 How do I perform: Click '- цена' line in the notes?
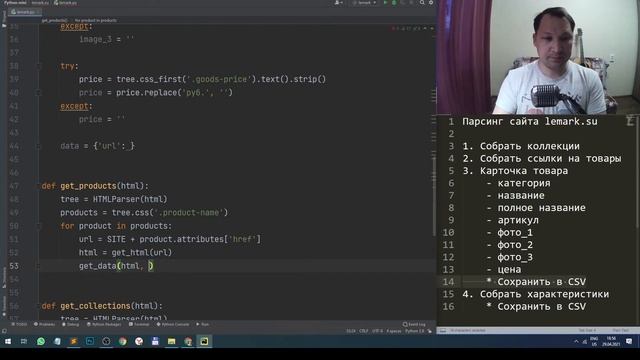(503, 269)
